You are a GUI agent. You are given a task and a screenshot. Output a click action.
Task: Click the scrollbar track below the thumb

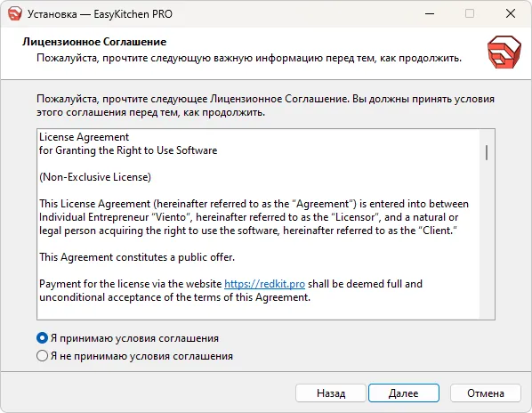point(487,238)
